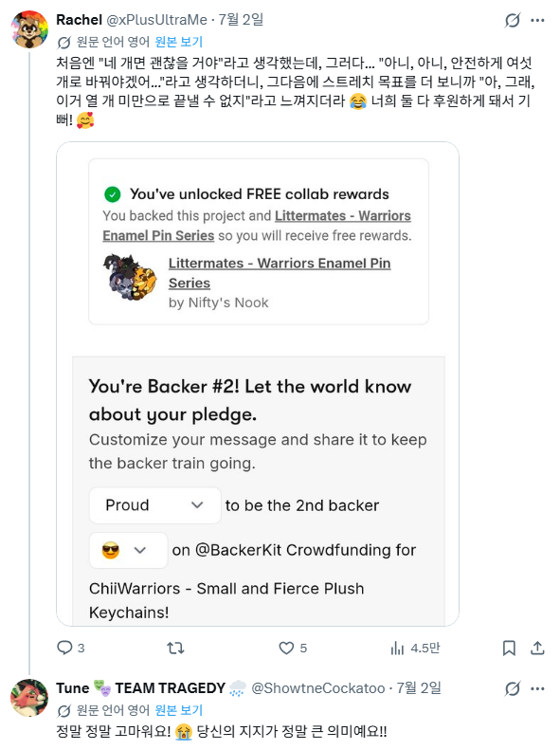Expand the sunglasses emoji dropdown

tap(128, 550)
